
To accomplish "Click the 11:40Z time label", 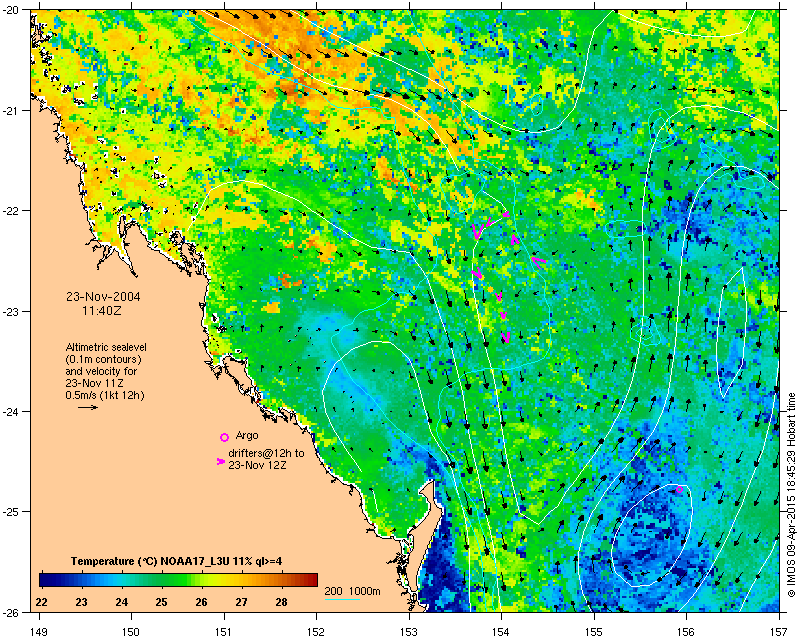I will point(102,310).
